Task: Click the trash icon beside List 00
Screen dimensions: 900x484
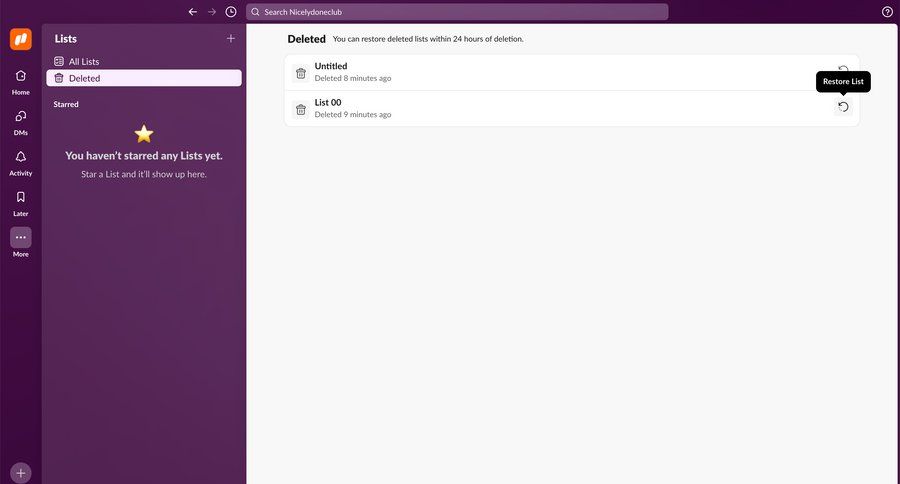Action: pos(300,109)
